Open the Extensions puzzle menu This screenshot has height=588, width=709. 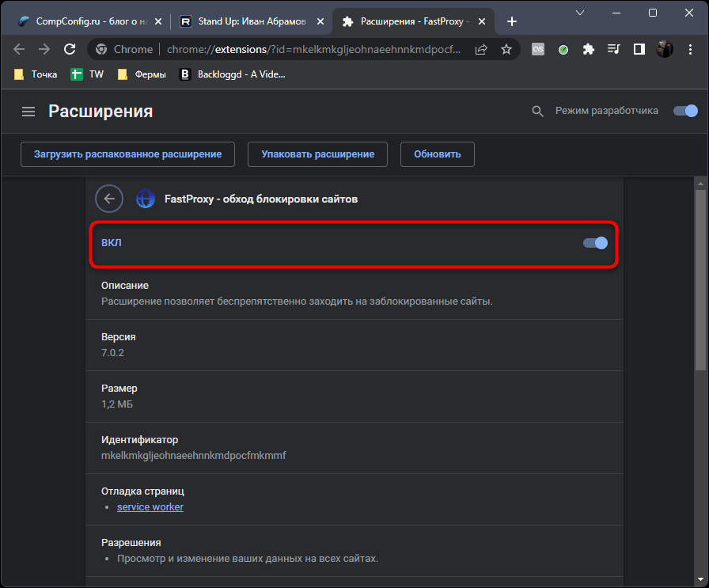coord(589,49)
